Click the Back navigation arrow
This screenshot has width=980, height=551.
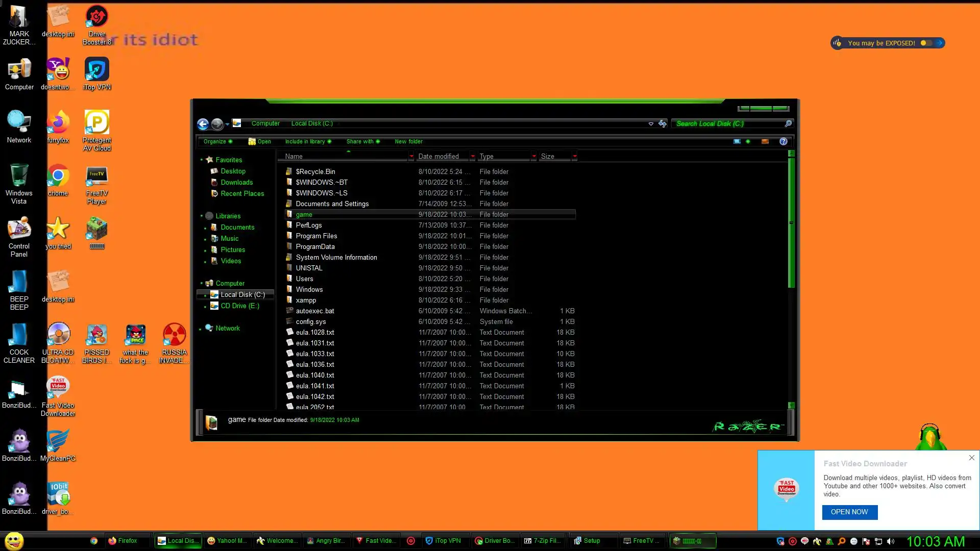[x=203, y=124]
